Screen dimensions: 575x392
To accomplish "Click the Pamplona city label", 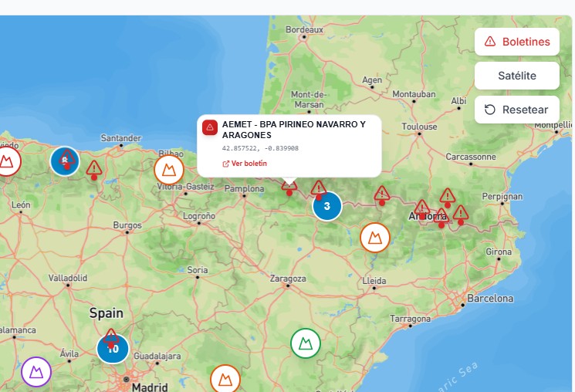I will pos(244,188).
